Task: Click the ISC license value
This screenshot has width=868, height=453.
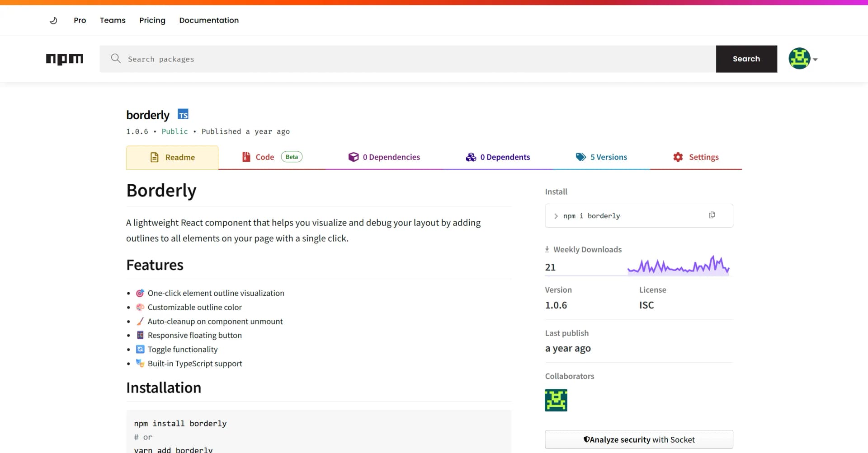Action: tap(646, 305)
